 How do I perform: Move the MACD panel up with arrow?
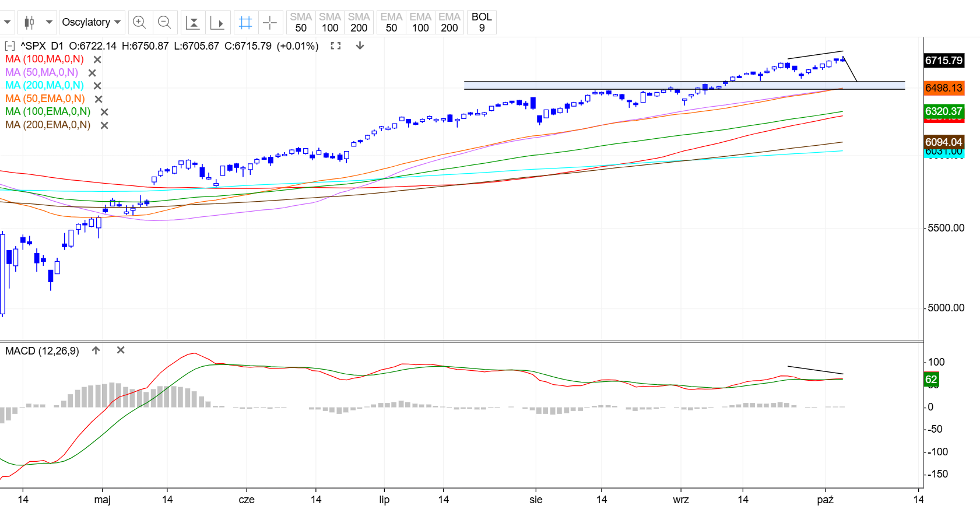96,350
